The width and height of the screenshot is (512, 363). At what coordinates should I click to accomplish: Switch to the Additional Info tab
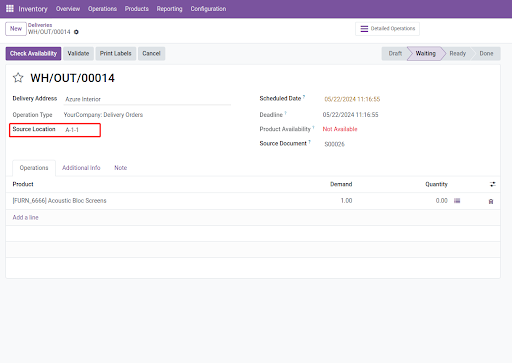coord(81,168)
